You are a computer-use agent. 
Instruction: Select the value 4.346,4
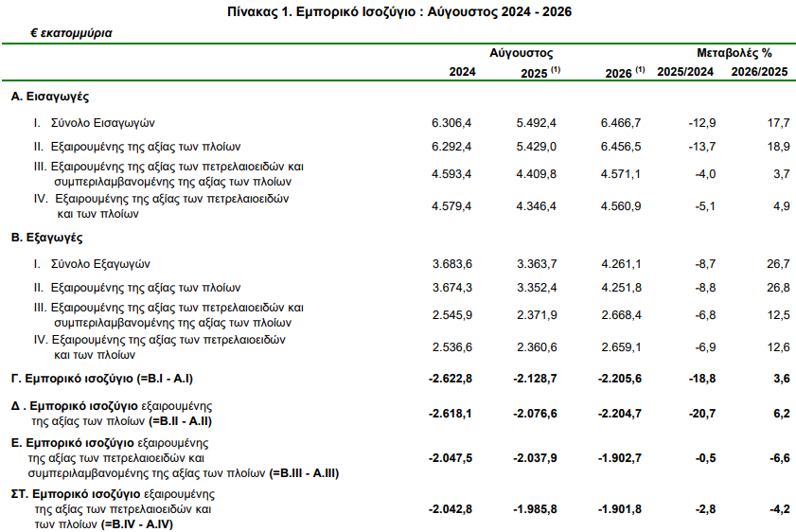click(x=536, y=206)
